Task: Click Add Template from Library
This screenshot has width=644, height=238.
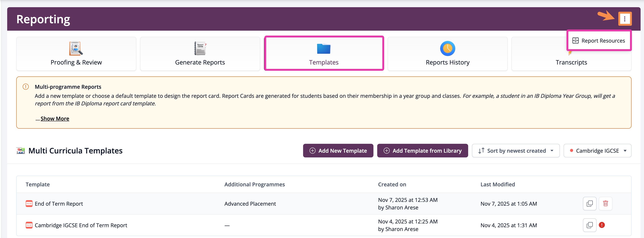Action: [x=422, y=150]
